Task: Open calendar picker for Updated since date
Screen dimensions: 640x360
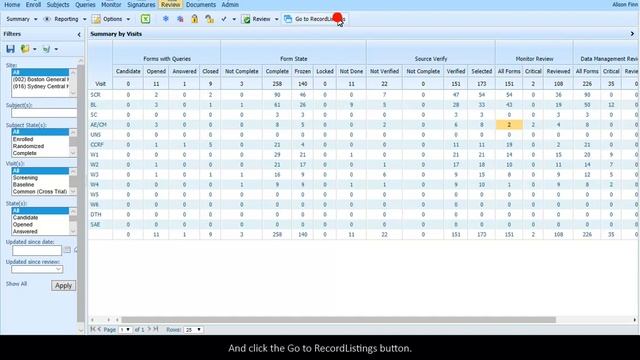Action: pyautogui.click(x=67, y=250)
